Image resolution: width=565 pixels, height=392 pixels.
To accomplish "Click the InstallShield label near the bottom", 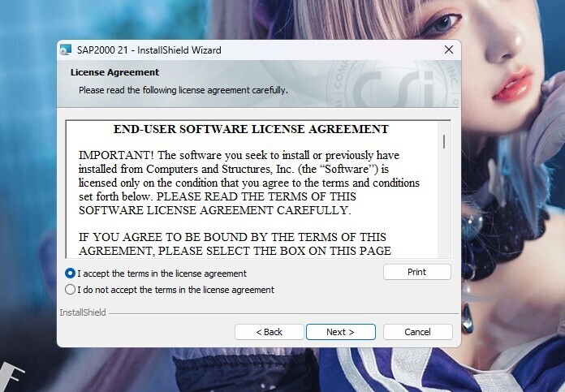I will 83,312.
